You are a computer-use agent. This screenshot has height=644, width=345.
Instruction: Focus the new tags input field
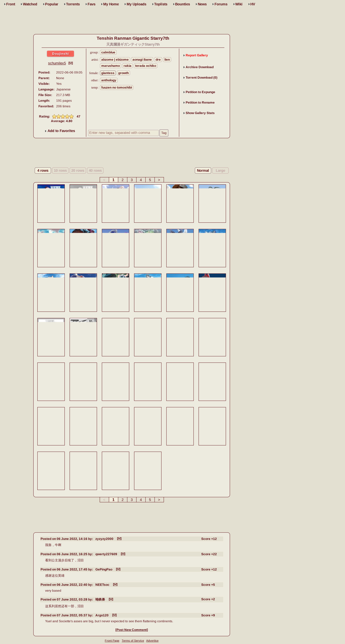[x=123, y=133]
